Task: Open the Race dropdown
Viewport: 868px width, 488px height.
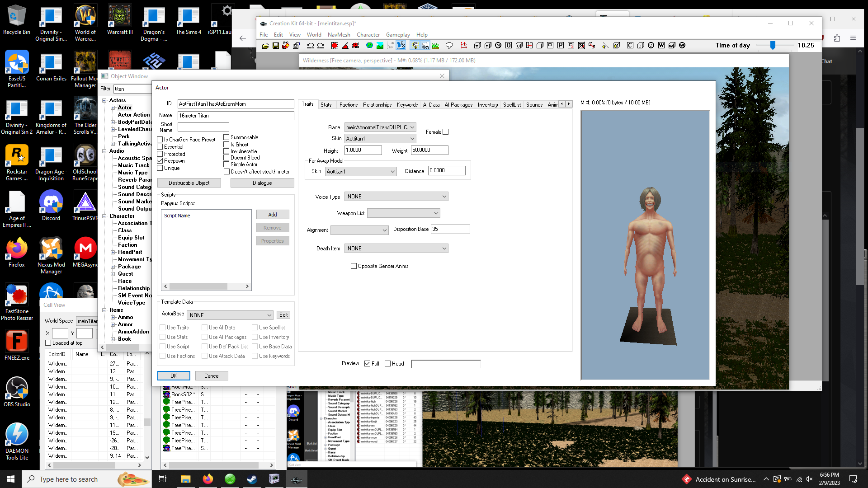Action: tap(380, 127)
